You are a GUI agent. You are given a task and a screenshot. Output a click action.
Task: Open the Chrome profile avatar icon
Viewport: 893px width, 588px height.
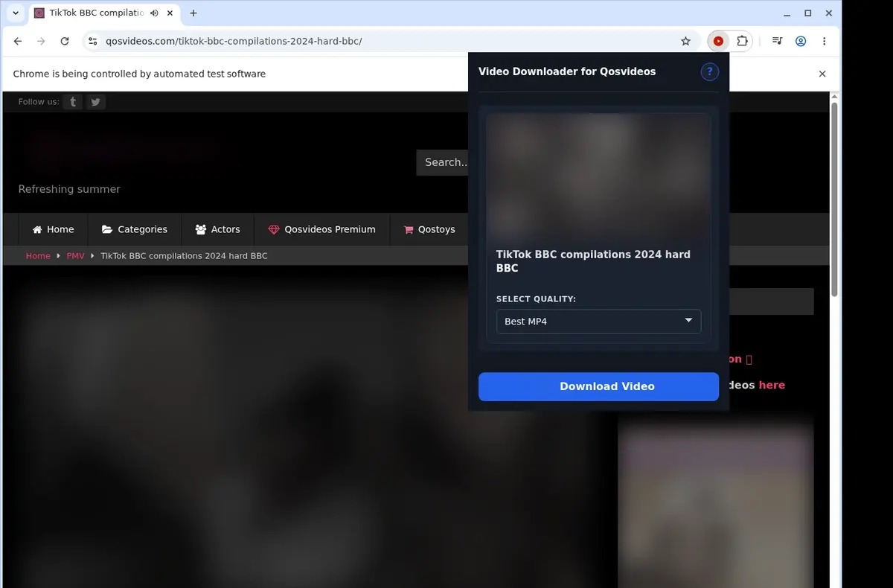tap(801, 42)
